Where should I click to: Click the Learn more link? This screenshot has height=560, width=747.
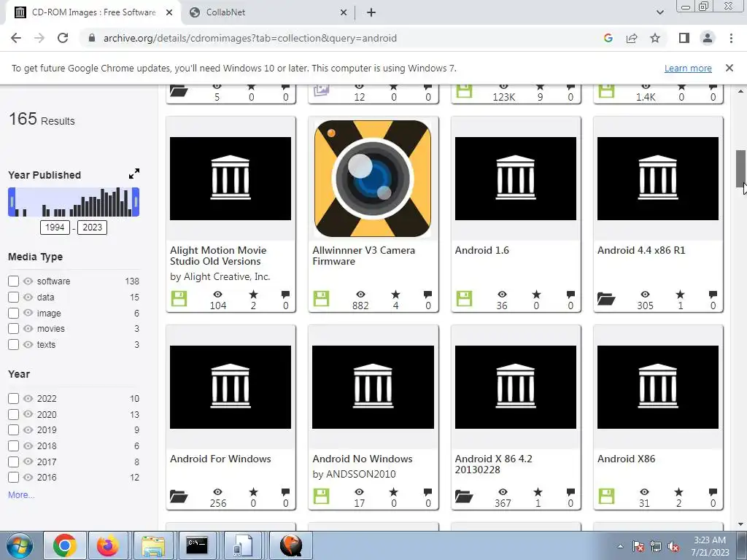point(688,68)
